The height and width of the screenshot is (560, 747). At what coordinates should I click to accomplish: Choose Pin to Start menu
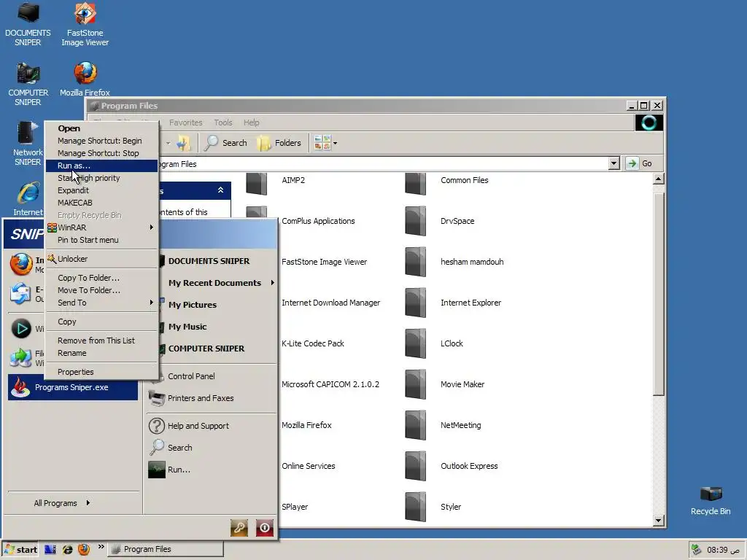click(101, 239)
